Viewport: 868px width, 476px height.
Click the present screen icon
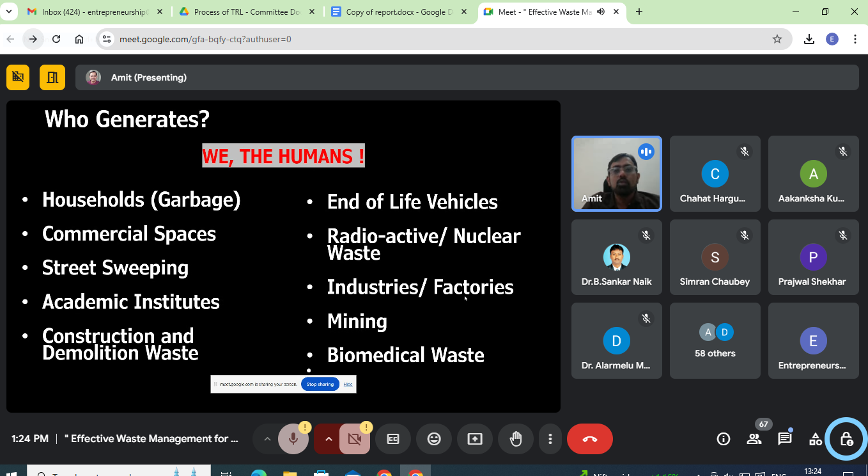point(475,439)
